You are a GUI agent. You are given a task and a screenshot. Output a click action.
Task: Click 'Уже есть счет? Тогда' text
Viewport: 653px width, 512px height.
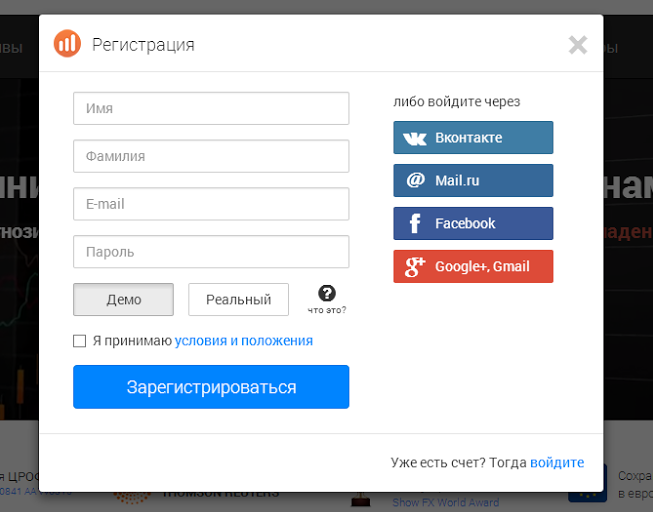[x=459, y=462]
